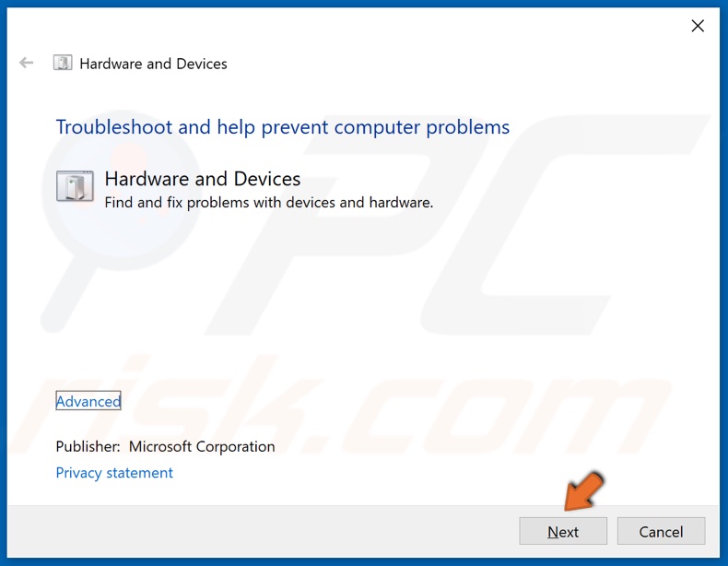
Task: Click the small Hardware and Devices title icon
Action: [63, 63]
